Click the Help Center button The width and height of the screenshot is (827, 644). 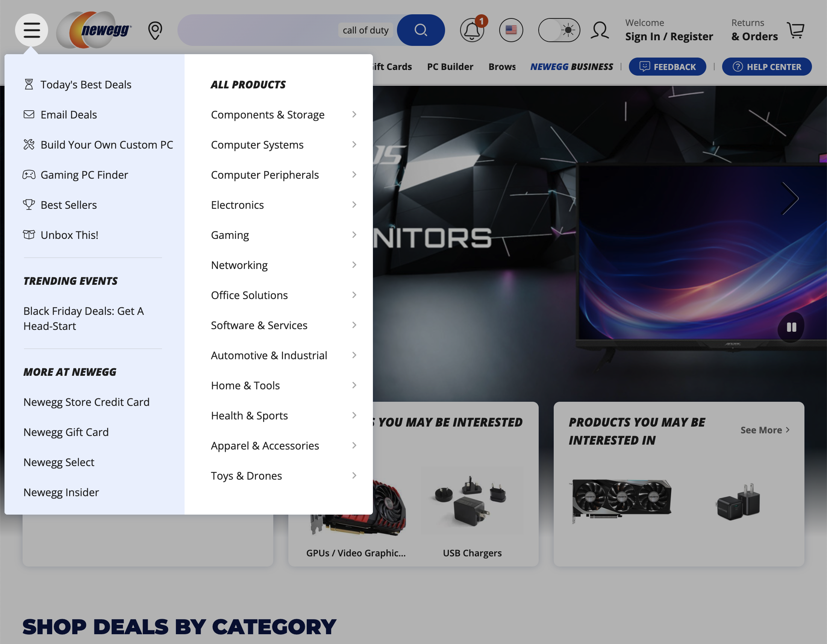click(766, 67)
